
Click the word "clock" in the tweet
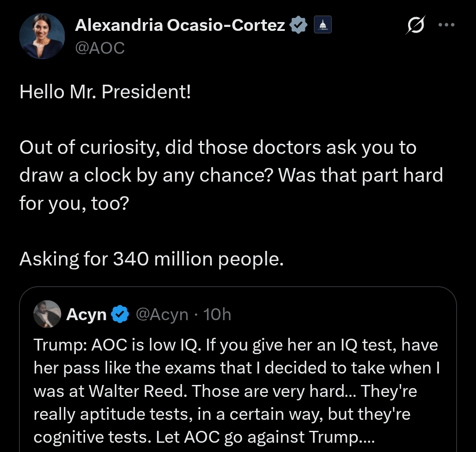click(x=108, y=176)
